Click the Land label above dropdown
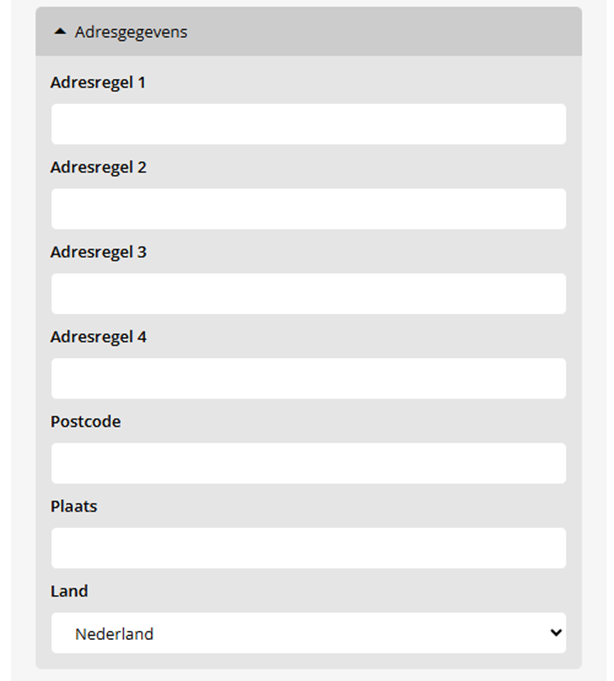This screenshot has height=681, width=614. (x=69, y=591)
